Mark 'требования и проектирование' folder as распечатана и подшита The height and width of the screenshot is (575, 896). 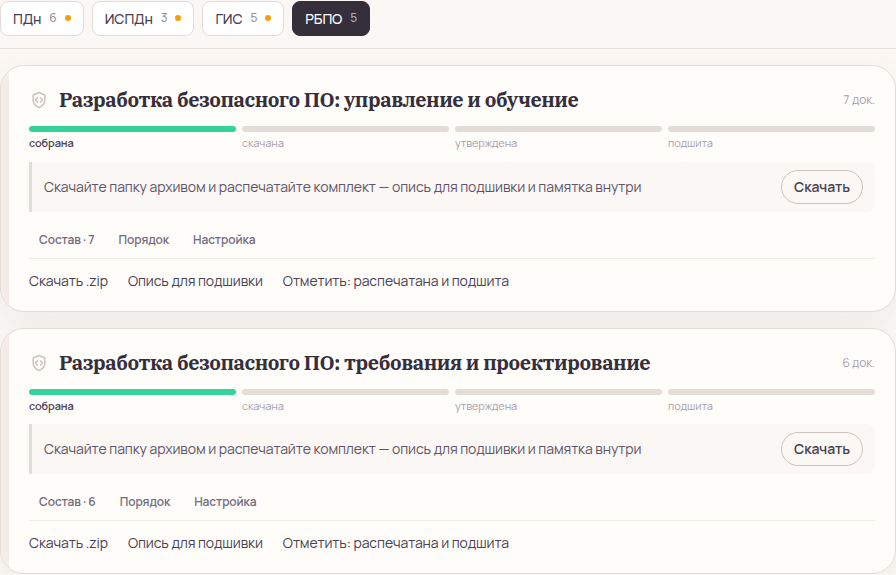pos(395,543)
